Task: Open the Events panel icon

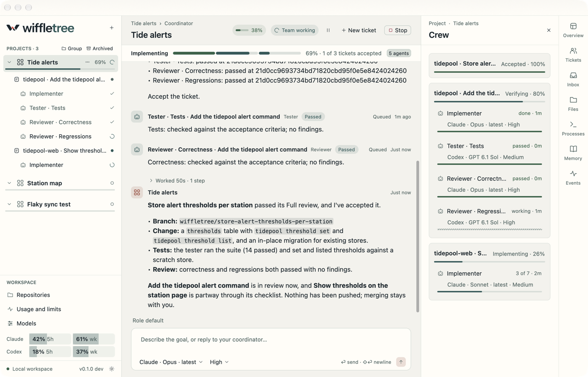Action: pyautogui.click(x=573, y=178)
